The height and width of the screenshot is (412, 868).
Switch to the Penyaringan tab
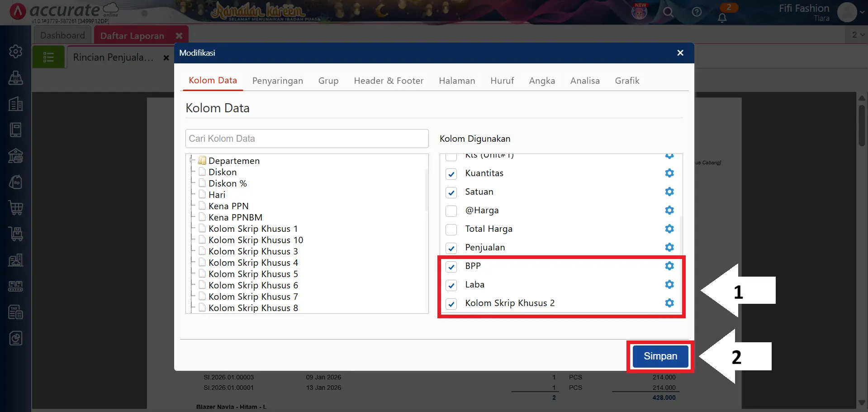[277, 81]
